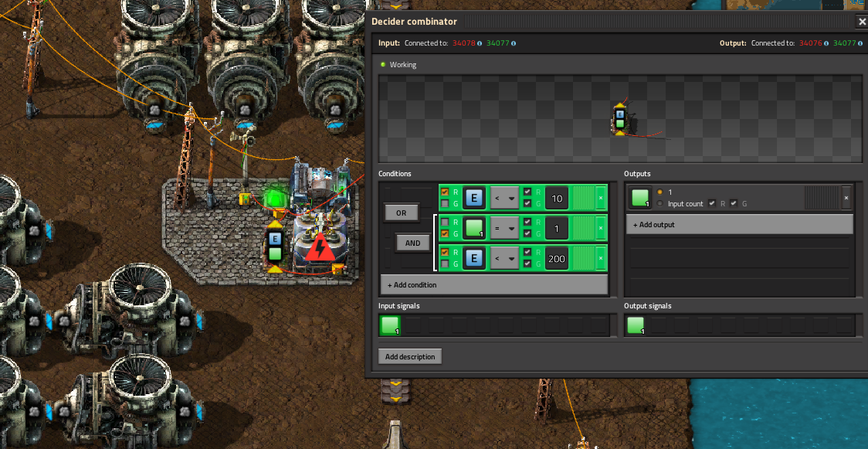Click + Add condition
Viewport: 868px width, 449px height.
[493, 284]
